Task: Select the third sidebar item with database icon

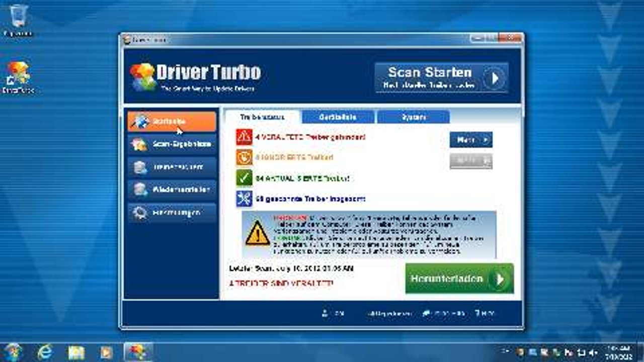Action: pyautogui.click(x=172, y=167)
